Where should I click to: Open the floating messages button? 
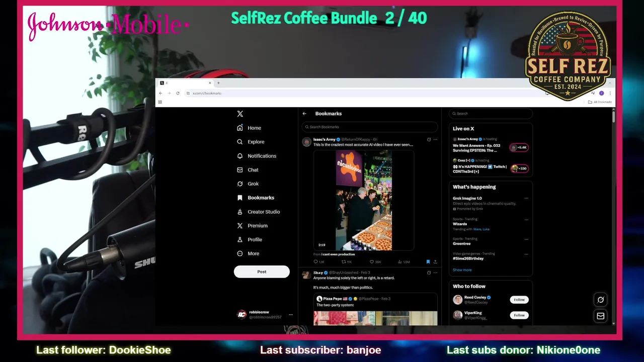pyautogui.click(x=600, y=316)
